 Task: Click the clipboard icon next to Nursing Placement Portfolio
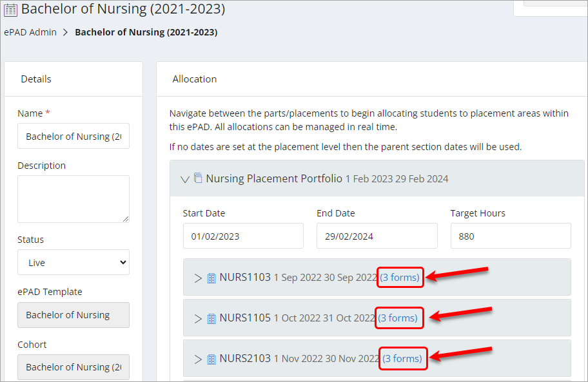198,178
